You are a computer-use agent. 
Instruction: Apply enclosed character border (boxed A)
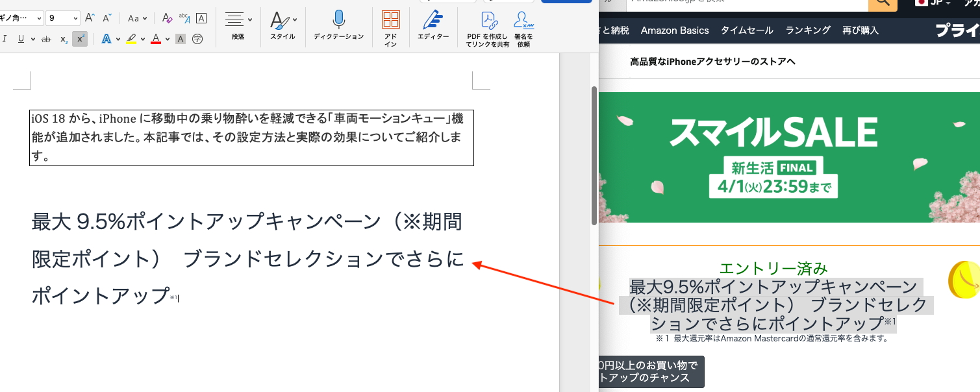201,18
